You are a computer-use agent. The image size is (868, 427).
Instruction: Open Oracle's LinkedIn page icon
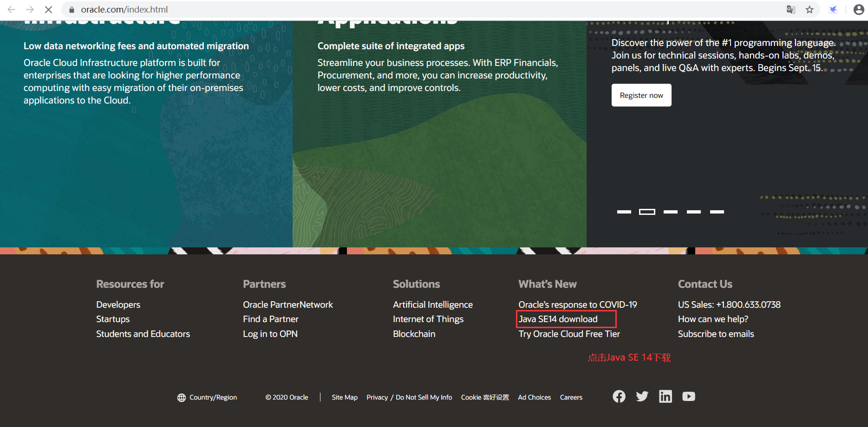[x=666, y=396]
